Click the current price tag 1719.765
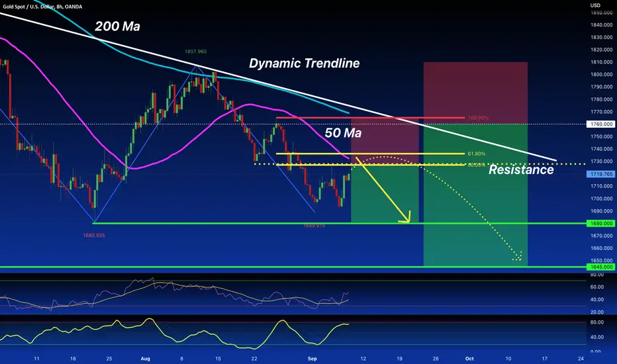The image size is (617, 364). click(x=601, y=174)
